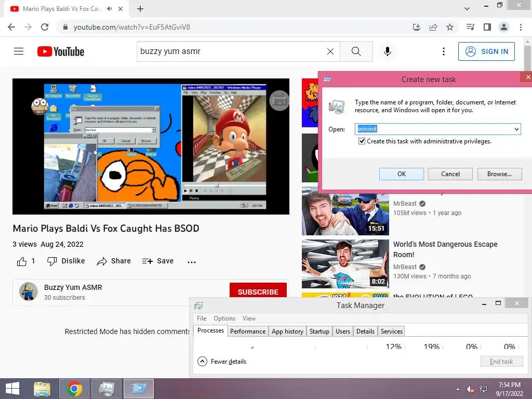Open the Windows Start button
Viewport: 532px width, 399px height.
click(12, 389)
